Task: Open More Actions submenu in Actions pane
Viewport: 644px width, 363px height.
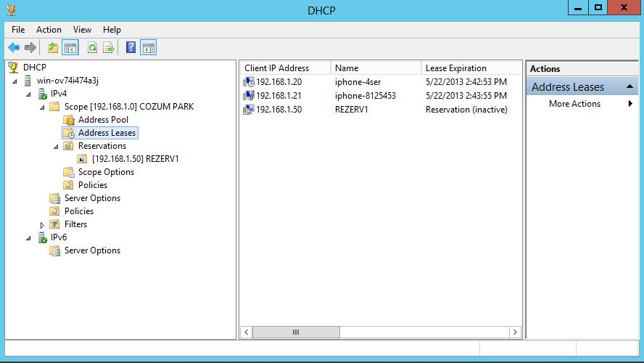Action: click(x=574, y=104)
